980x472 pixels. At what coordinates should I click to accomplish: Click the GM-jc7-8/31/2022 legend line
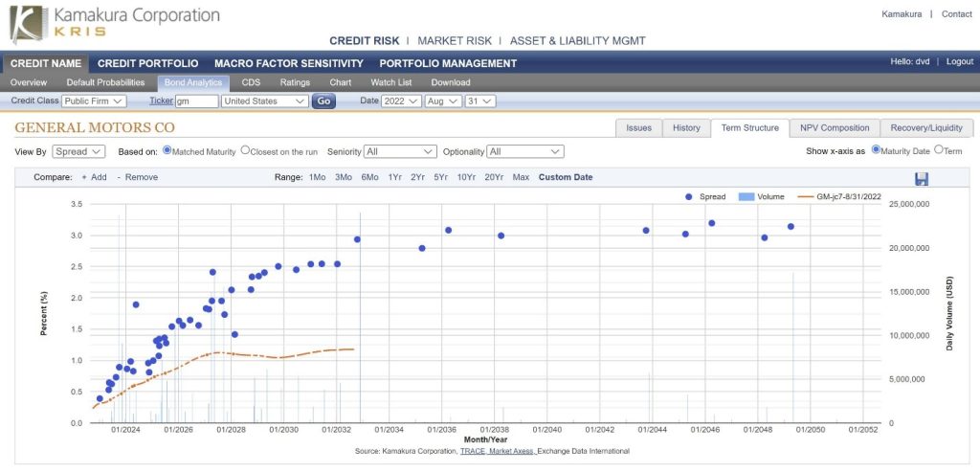click(806, 196)
